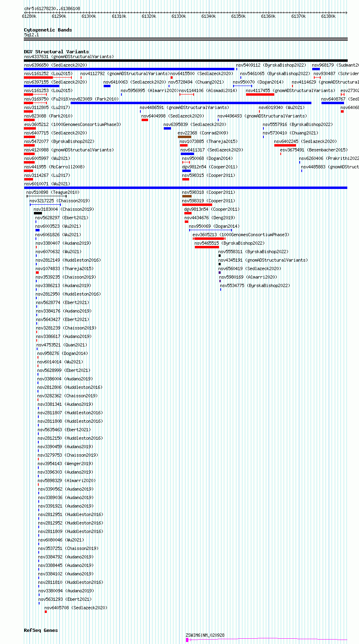Image resolution: width=359 pixels, height=644 pixels.
Task: Click nsv6080046 (Wu2021) label
Action: click(x=61, y=540)
